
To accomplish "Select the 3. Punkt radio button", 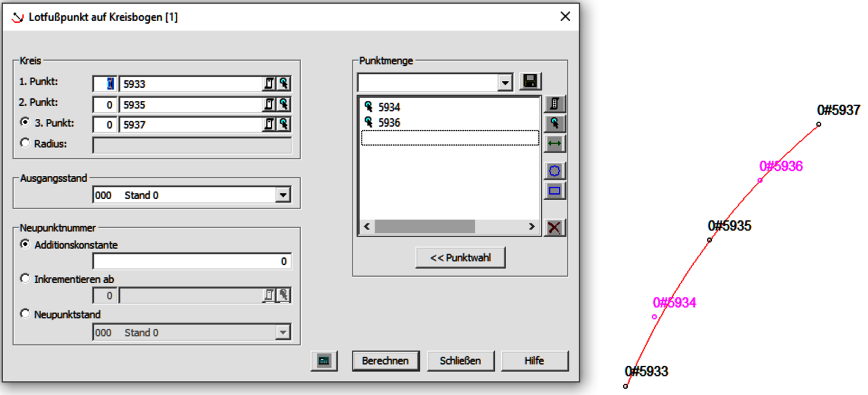I will [x=25, y=123].
